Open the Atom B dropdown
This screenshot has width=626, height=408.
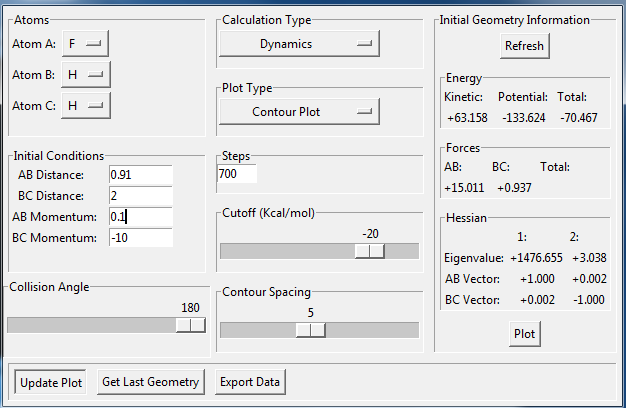(x=85, y=75)
